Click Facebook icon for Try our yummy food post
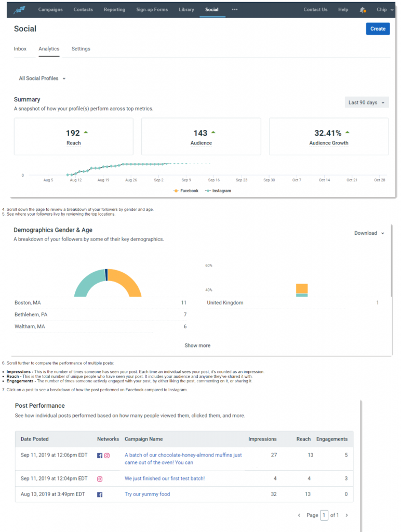The height and width of the screenshot is (532, 401). 100,495
